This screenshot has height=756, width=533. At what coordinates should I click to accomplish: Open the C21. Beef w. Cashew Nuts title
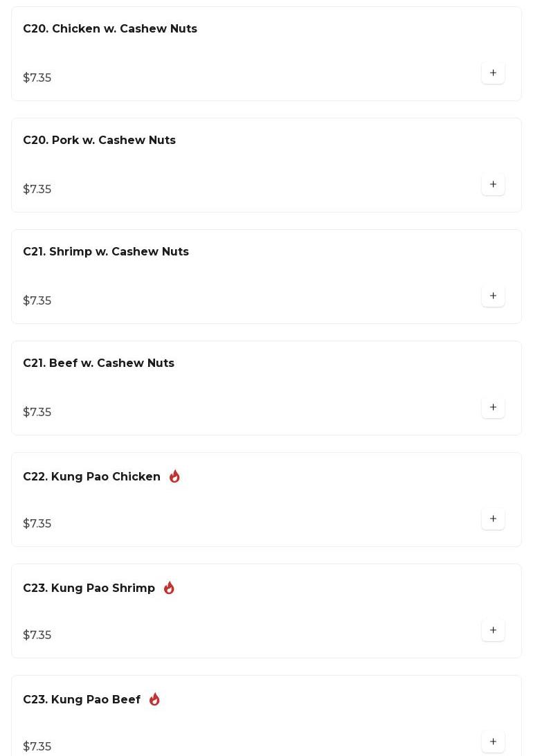pyautogui.click(x=98, y=363)
